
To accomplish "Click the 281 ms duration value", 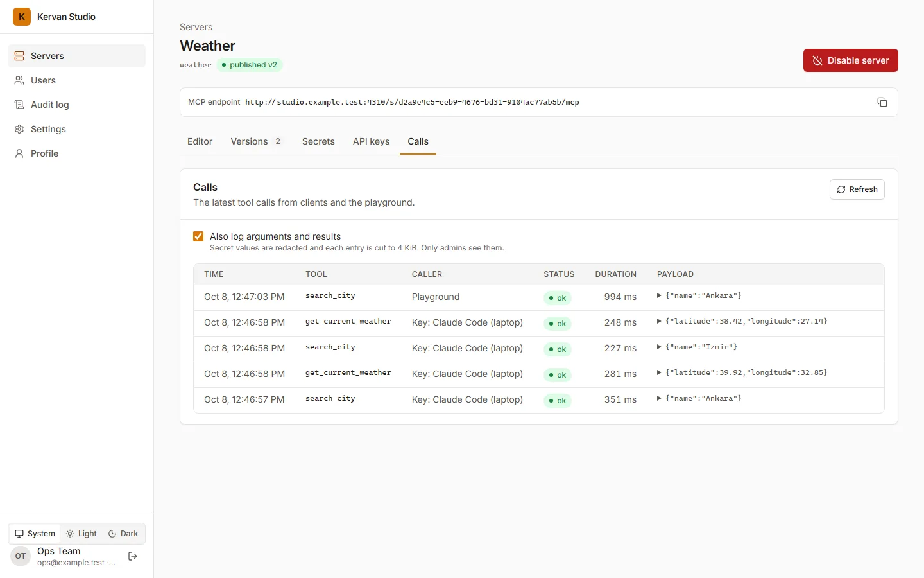I will (620, 374).
